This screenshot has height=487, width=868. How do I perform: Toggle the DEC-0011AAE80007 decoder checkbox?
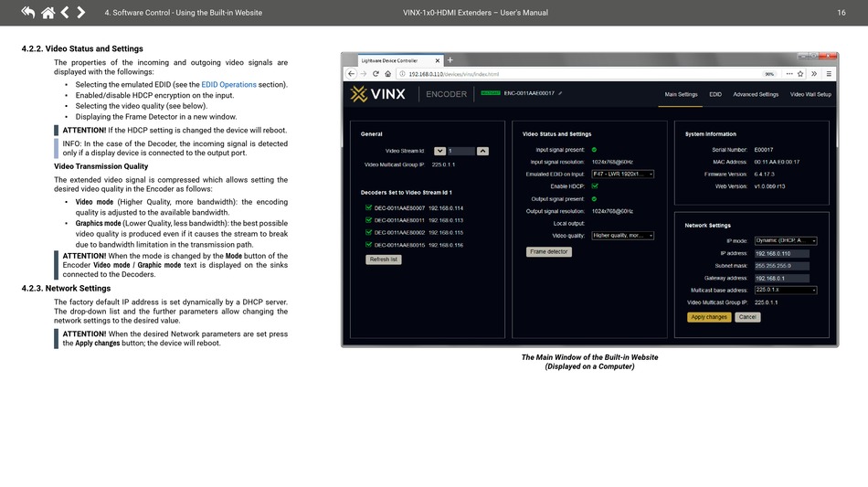click(x=369, y=207)
